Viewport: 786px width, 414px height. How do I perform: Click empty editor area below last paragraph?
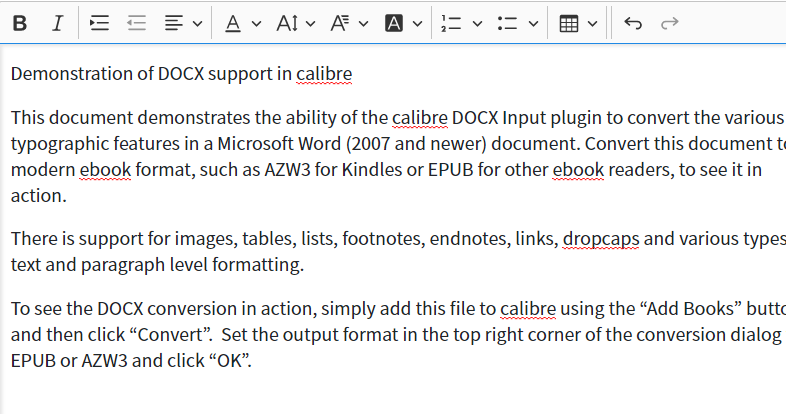click(393, 393)
